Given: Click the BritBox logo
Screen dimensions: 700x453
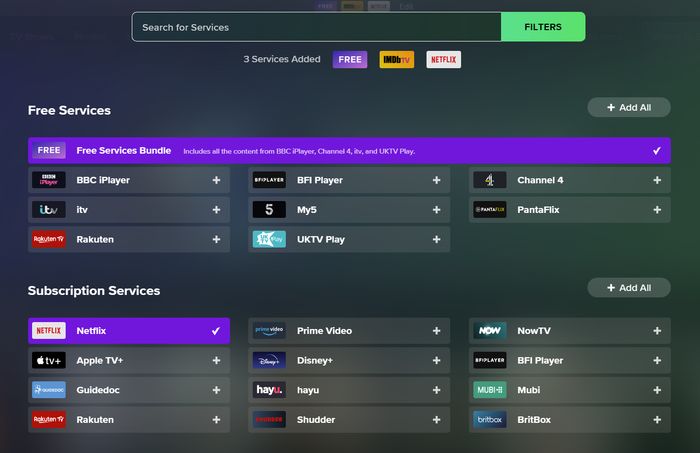Looking at the screenshot, I should (490, 420).
